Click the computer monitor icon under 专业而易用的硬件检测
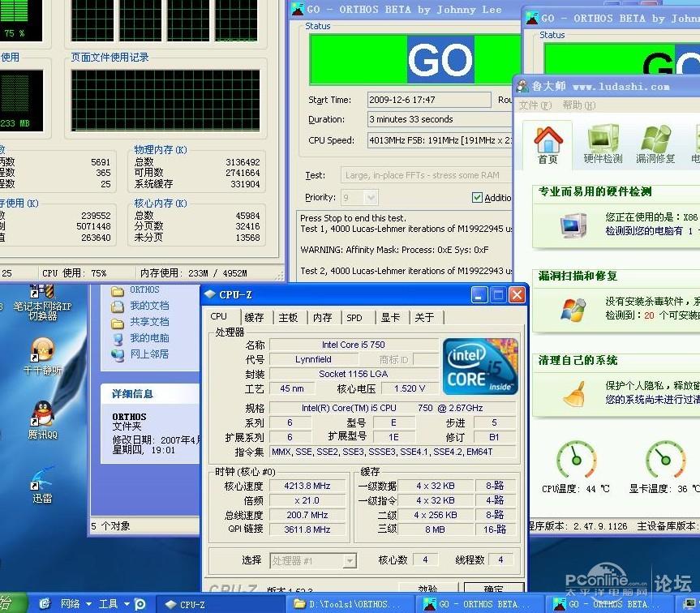 pyautogui.click(x=573, y=225)
